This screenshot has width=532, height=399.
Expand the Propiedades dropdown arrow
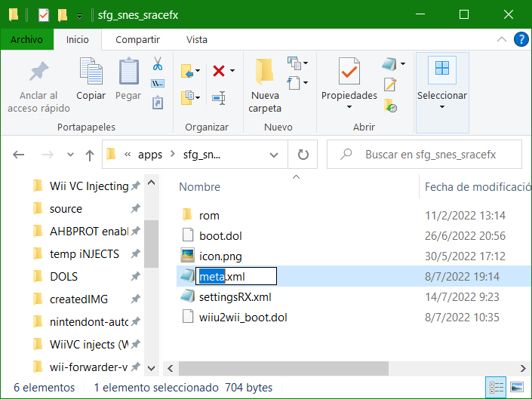click(349, 107)
